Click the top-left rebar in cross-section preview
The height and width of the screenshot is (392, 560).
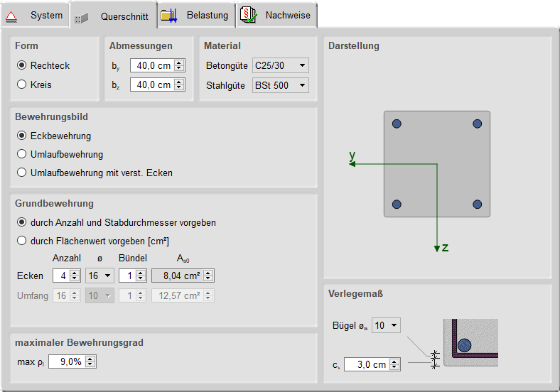(x=397, y=124)
